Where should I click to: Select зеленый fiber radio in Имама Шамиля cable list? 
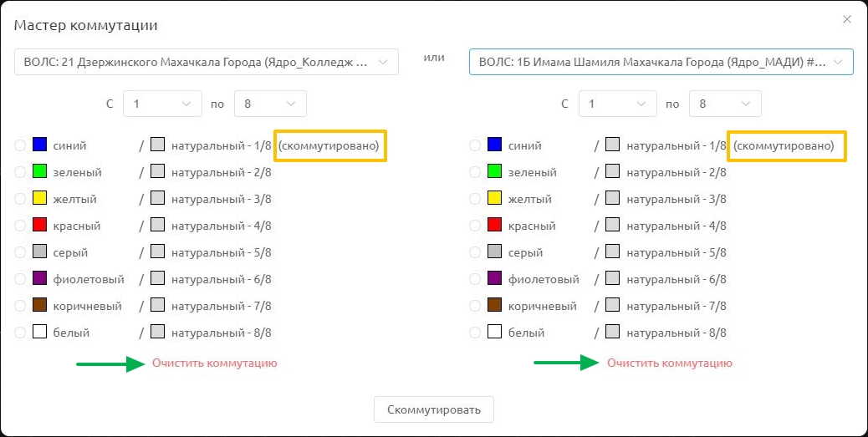pyautogui.click(x=475, y=172)
